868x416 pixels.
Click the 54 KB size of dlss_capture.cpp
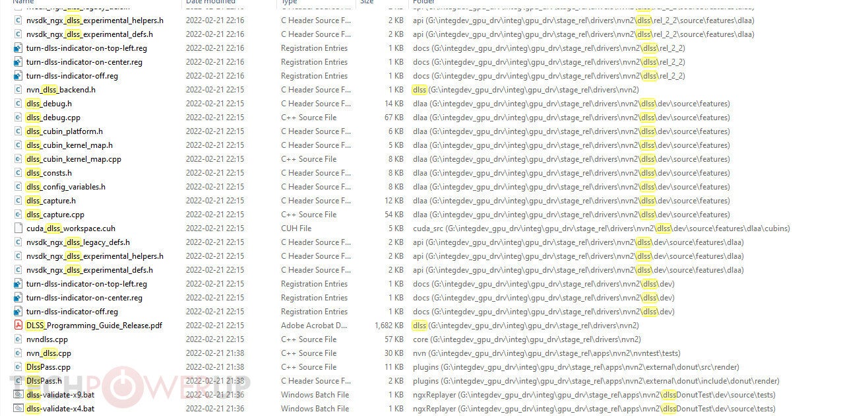[x=394, y=215]
